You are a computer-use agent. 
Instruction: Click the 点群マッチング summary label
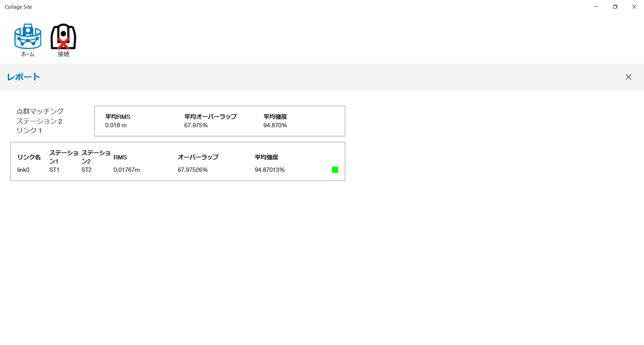[40, 111]
